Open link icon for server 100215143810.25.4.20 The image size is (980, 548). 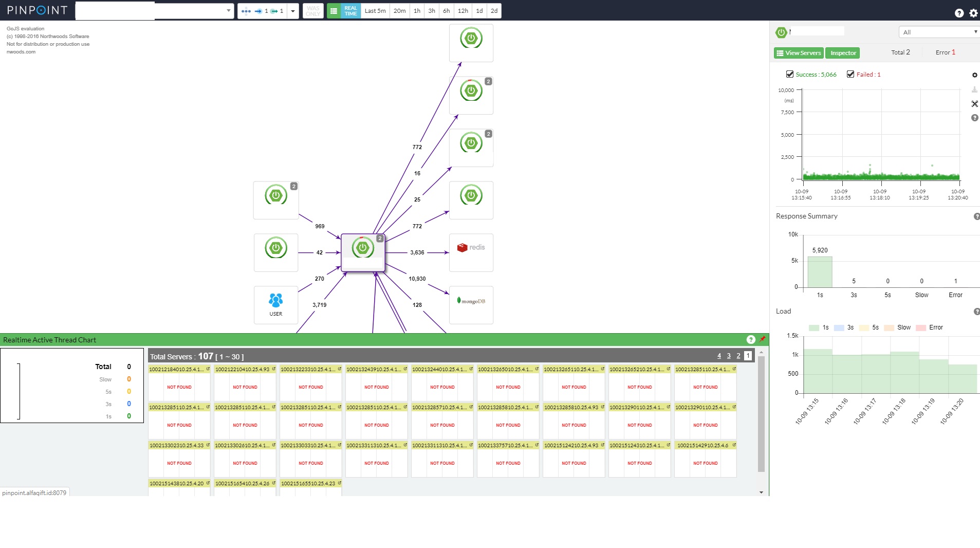(208, 483)
